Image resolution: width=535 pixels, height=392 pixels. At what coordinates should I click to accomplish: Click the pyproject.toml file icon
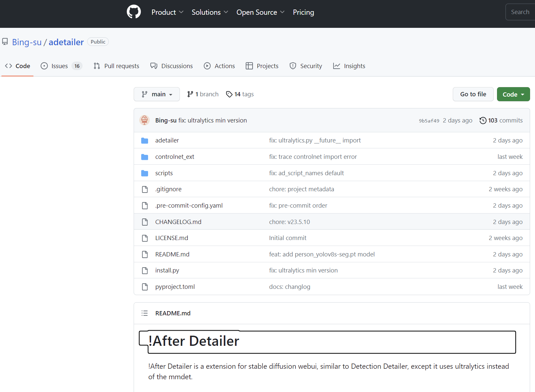tap(144, 287)
